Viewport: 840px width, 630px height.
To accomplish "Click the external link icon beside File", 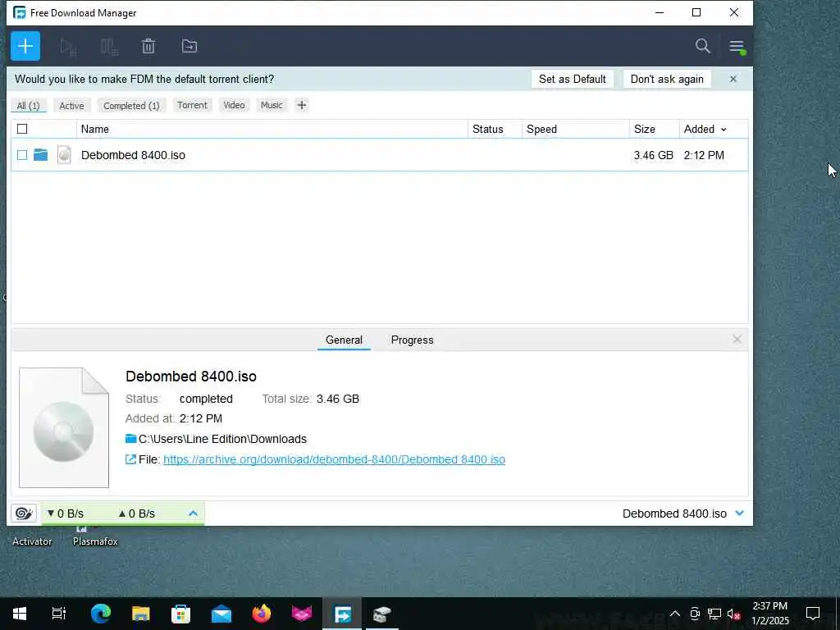I will click(130, 459).
